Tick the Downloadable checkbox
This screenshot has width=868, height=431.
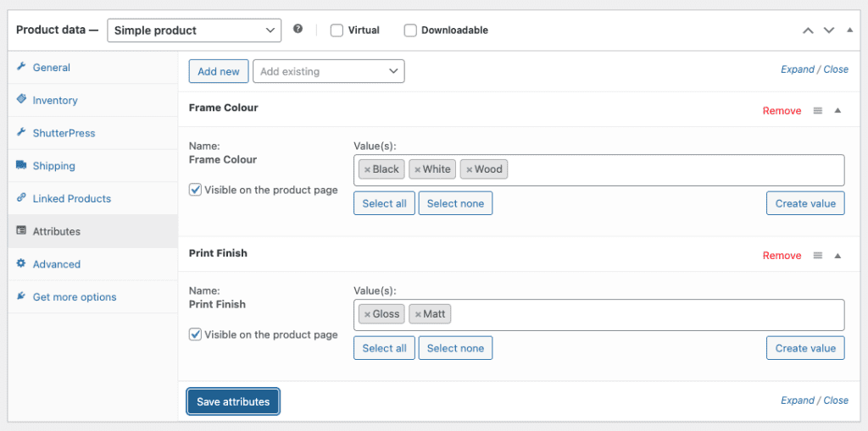point(410,30)
